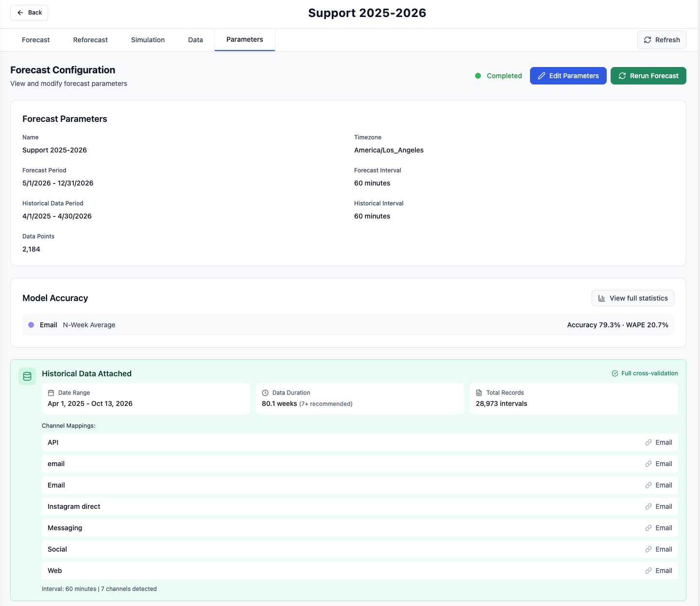The width and height of the screenshot is (700, 606).
Task: Click the 80.1 weeks duration value
Action: pyautogui.click(x=279, y=404)
